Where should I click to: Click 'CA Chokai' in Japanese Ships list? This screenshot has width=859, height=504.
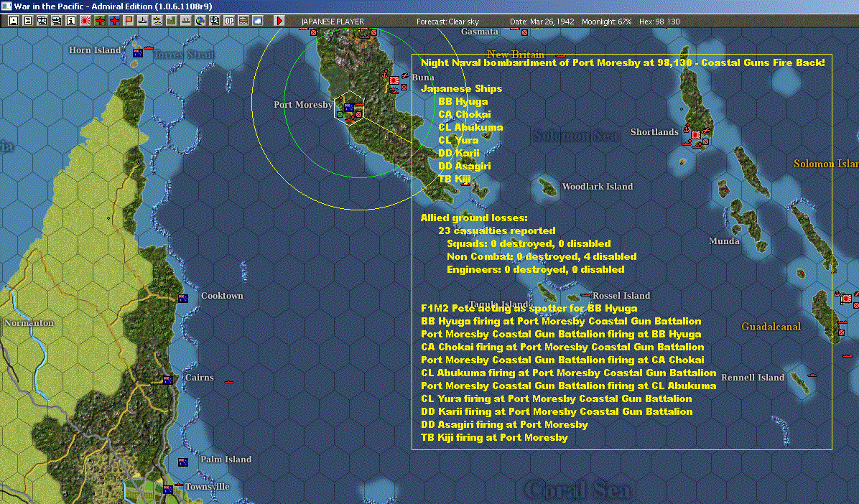click(465, 114)
